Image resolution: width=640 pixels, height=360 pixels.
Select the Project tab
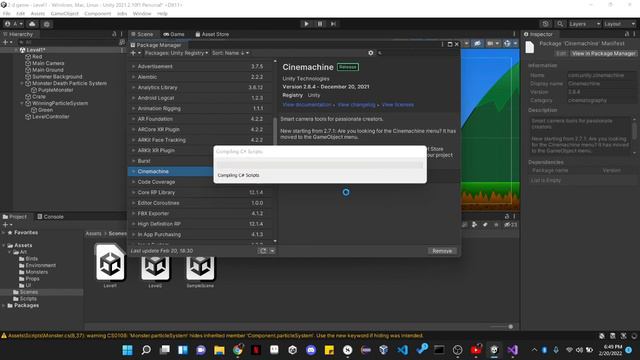(15, 217)
